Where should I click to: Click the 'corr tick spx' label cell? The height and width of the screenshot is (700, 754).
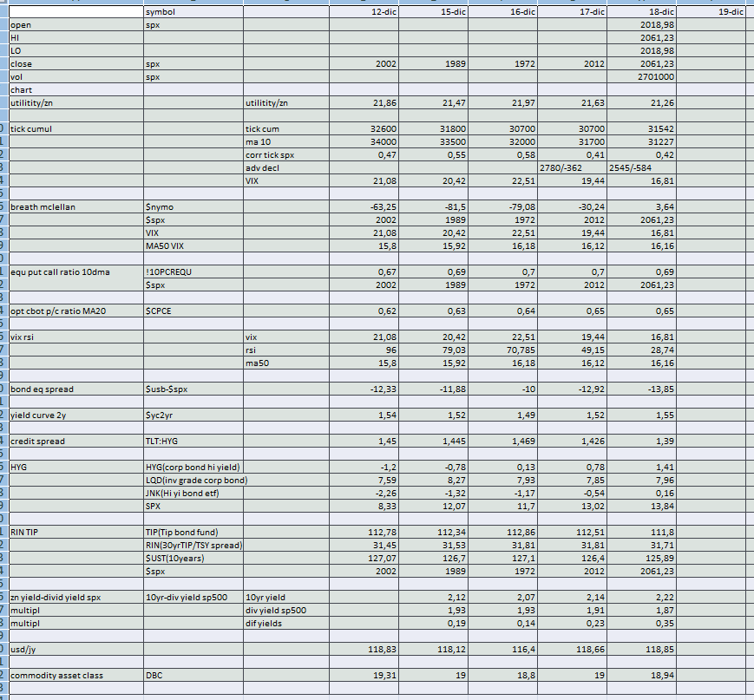click(286, 154)
